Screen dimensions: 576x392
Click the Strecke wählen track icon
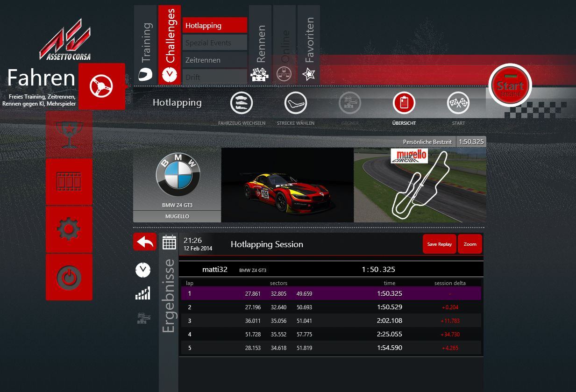tap(296, 103)
